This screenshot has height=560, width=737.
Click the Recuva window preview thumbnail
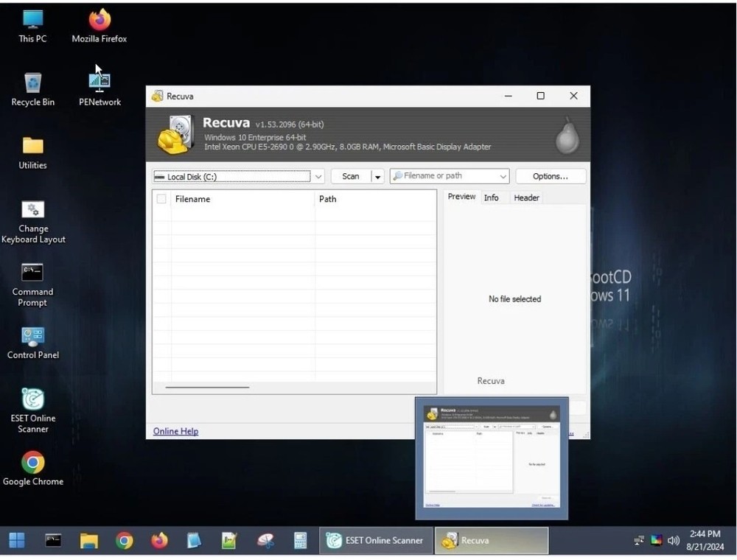491,455
